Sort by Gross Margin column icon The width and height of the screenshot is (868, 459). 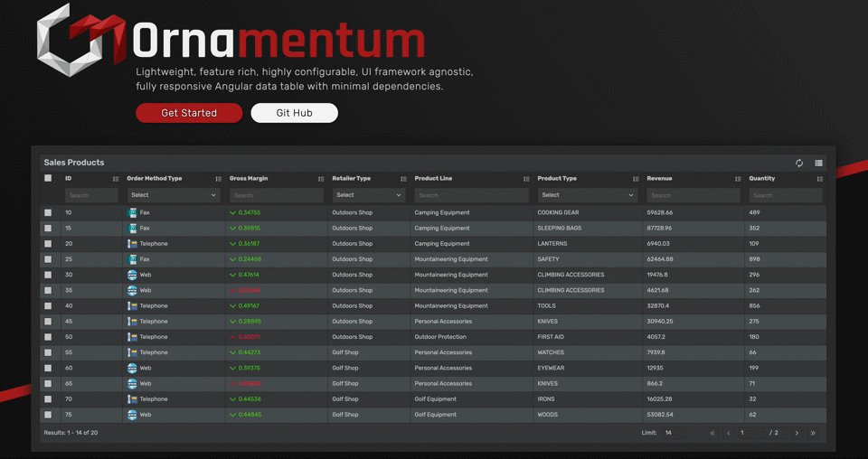[x=321, y=179]
